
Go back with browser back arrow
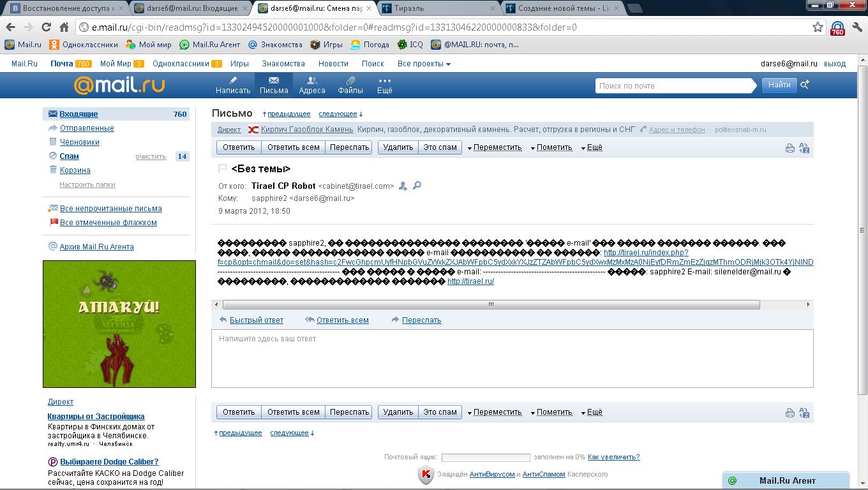tap(10, 27)
